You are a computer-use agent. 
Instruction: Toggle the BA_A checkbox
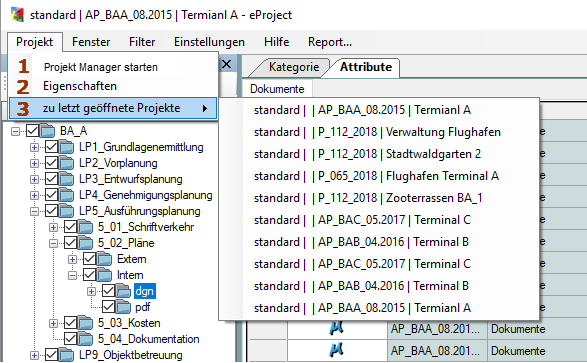click(x=32, y=131)
